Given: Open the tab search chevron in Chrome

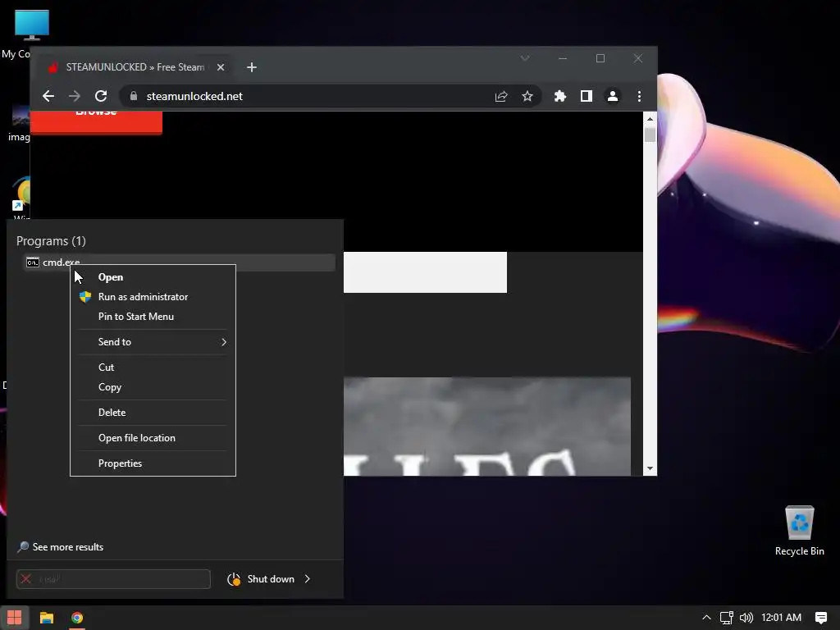Looking at the screenshot, I should pos(525,58).
